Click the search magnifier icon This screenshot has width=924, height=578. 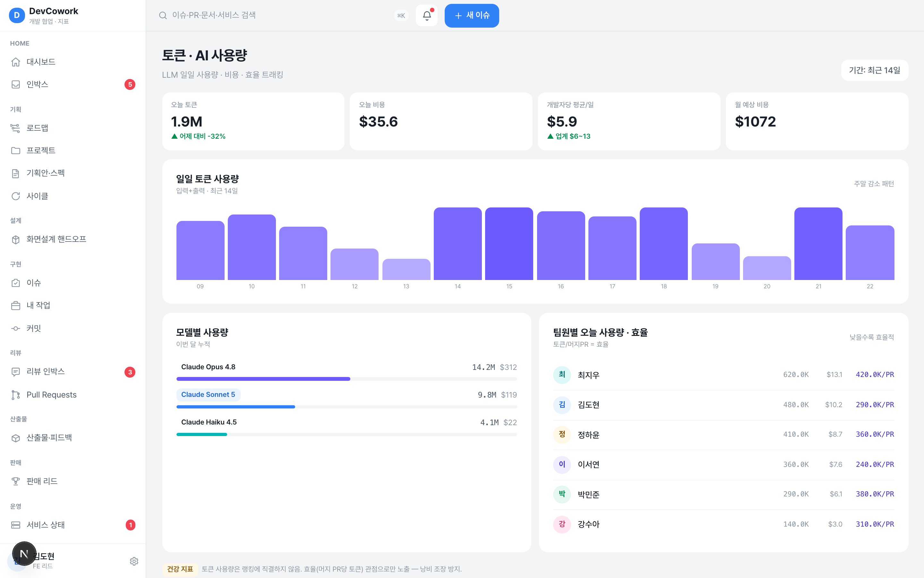[163, 15]
